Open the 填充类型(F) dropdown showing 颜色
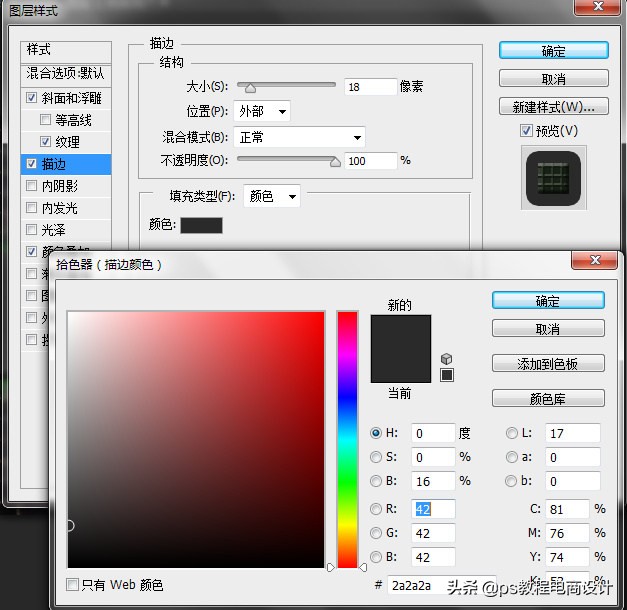The width and height of the screenshot is (627, 610). [x=272, y=196]
